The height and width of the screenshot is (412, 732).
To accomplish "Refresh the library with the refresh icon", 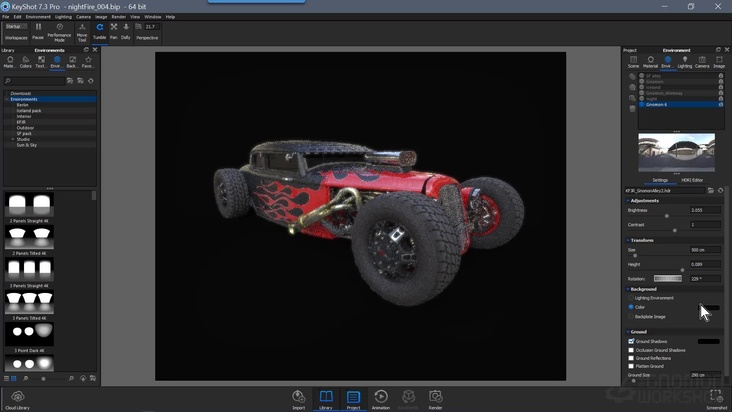I will coord(91,81).
